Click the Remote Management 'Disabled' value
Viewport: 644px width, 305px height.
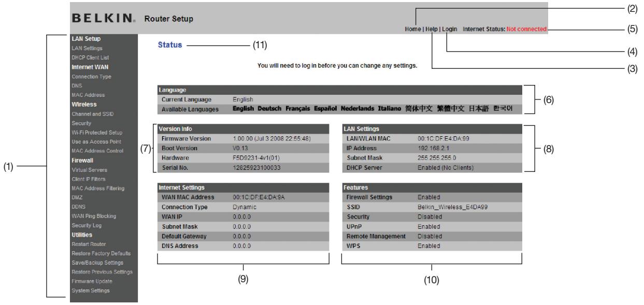428,236
